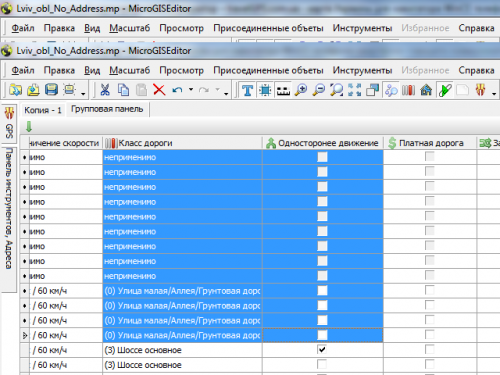
Task: Click the greyed redo arrow icon
Action: (204, 90)
